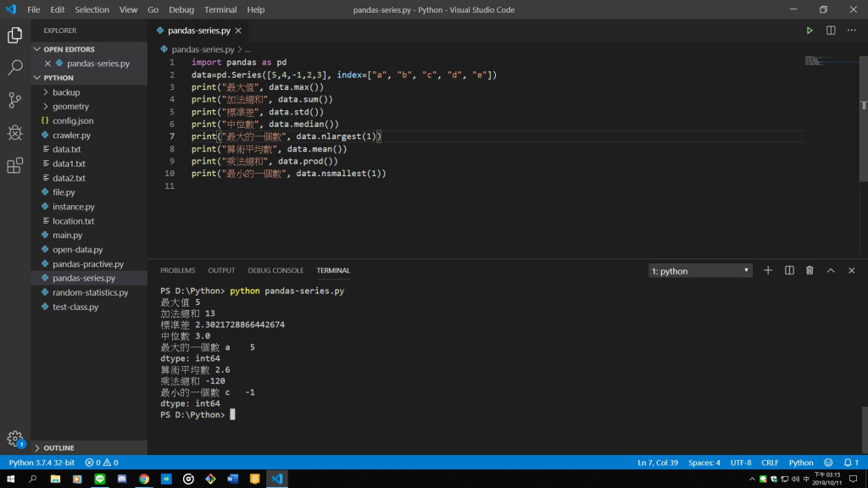This screenshot has height=488, width=868.
Task: Click the feedback smiley in status bar
Action: (828, 463)
